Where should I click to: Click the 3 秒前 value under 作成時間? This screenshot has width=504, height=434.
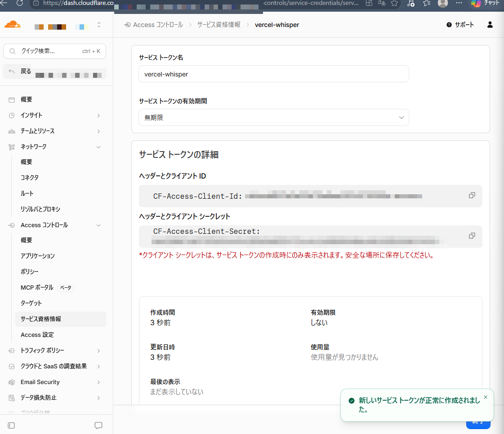tap(161, 323)
